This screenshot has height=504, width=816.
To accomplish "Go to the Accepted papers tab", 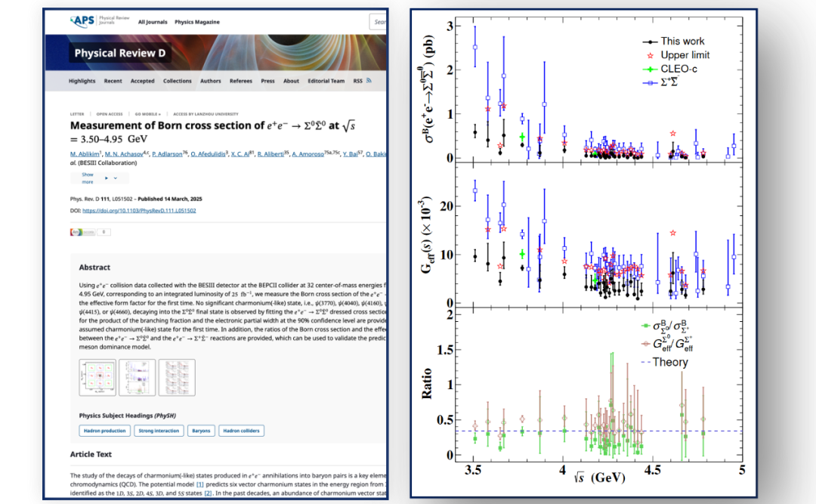I will (x=142, y=81).
